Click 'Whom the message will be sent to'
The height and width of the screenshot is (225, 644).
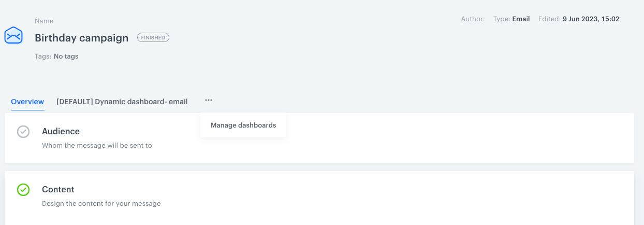click(x=97, y=146)
